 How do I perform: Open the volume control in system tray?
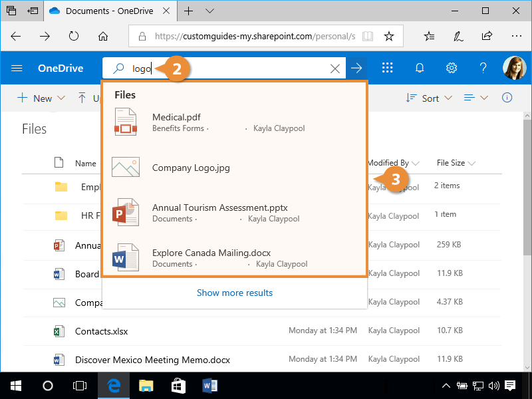(x=494, y=386)
